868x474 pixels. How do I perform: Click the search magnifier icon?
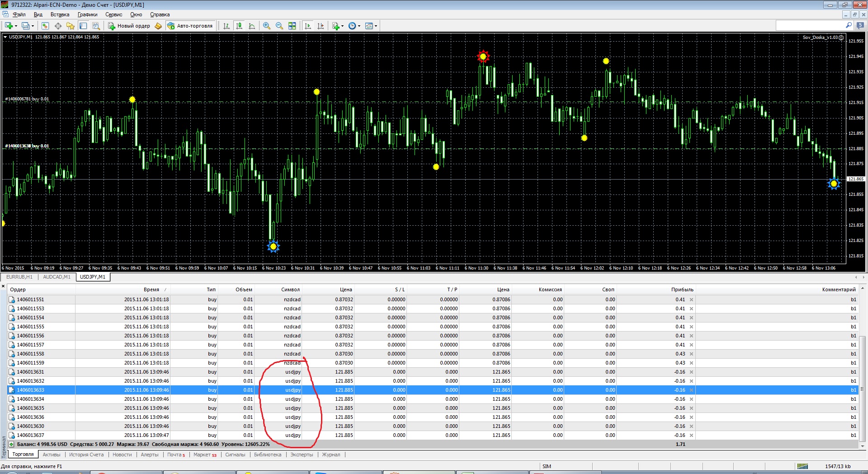(x=849, y=25)
